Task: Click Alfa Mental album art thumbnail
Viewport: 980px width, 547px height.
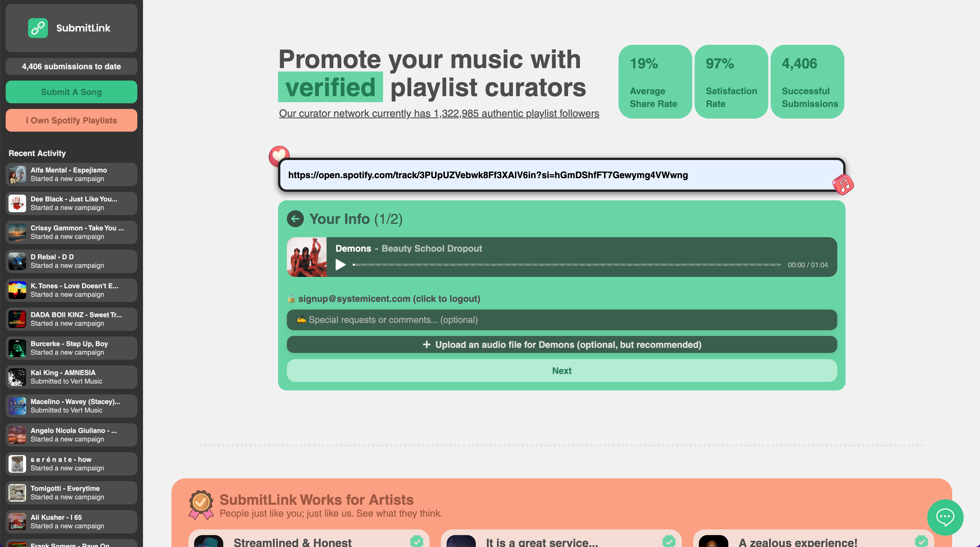Action: [17, 174]
